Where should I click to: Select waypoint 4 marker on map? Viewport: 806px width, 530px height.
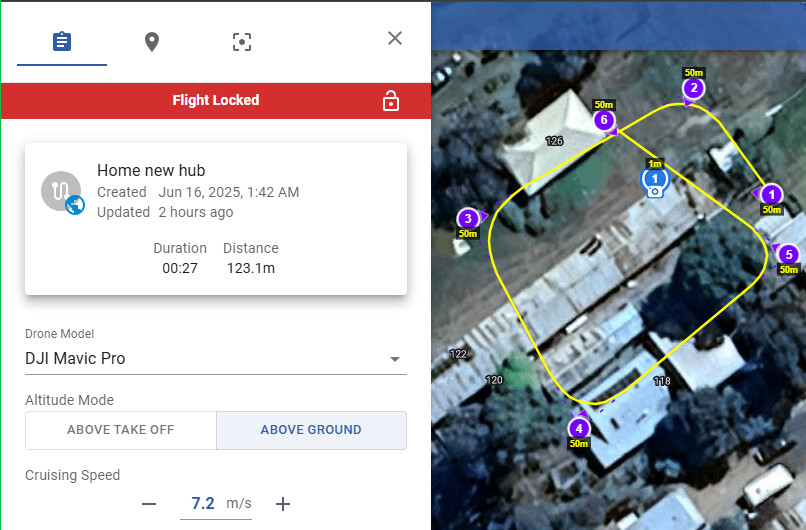click(579, 428)
